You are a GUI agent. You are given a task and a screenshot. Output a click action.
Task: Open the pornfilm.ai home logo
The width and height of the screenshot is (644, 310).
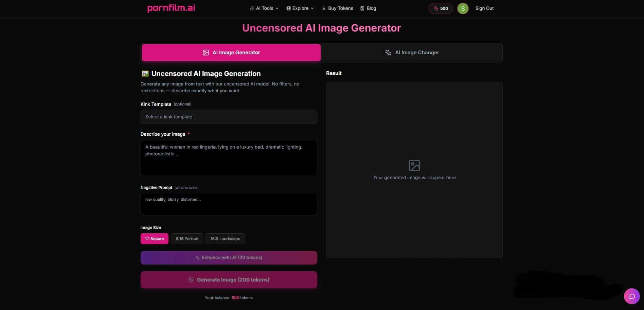click(x=171, y=8)
